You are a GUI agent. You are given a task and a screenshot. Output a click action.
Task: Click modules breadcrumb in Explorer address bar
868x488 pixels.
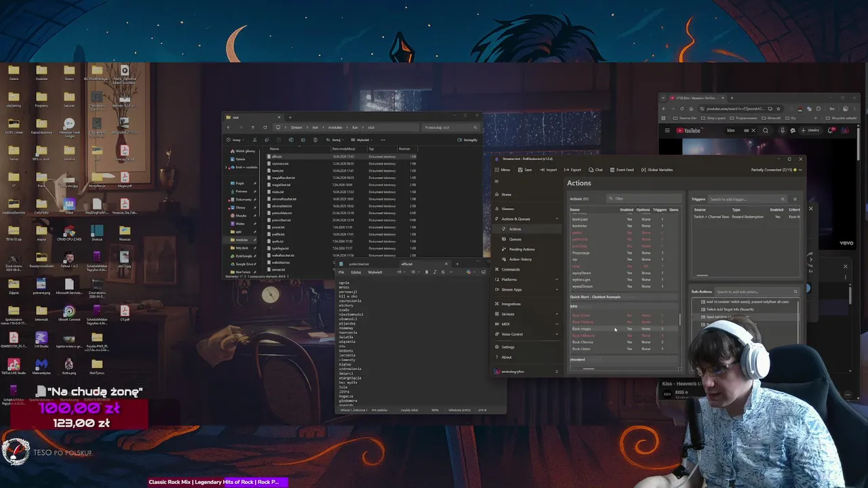tap(335, 127)
